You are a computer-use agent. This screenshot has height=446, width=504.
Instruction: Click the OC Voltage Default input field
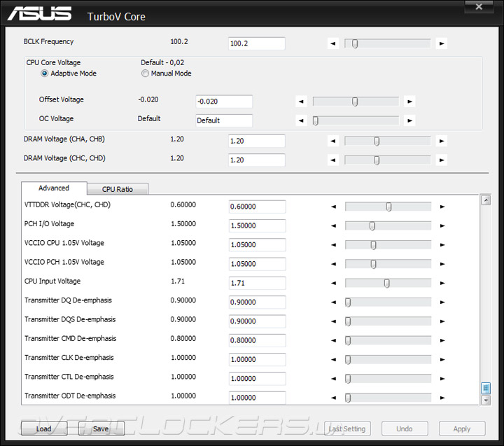click(x=224, y=120)
